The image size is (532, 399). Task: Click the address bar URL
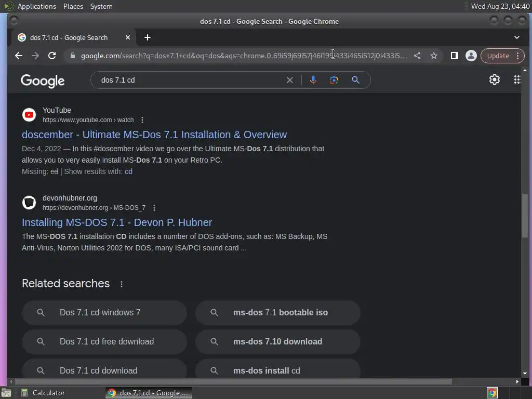[244, 56]
